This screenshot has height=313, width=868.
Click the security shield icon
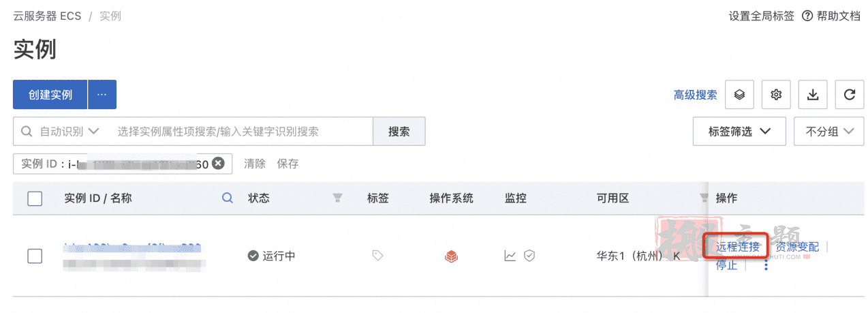(x=529, y=256)
